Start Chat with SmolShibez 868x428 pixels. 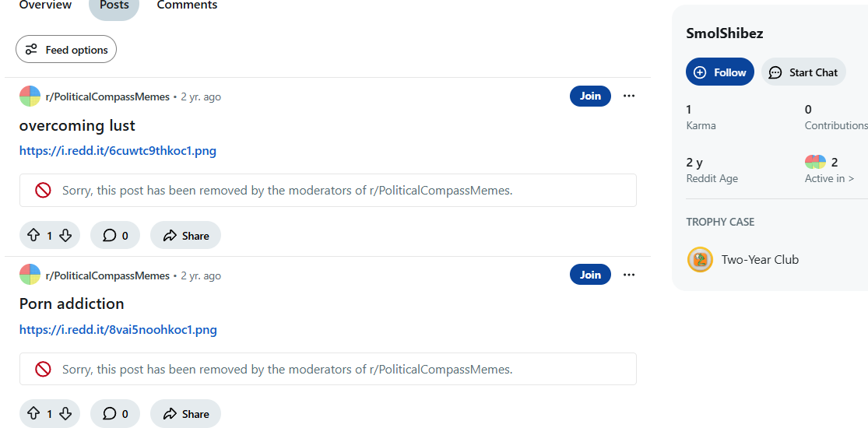[803, 72]
